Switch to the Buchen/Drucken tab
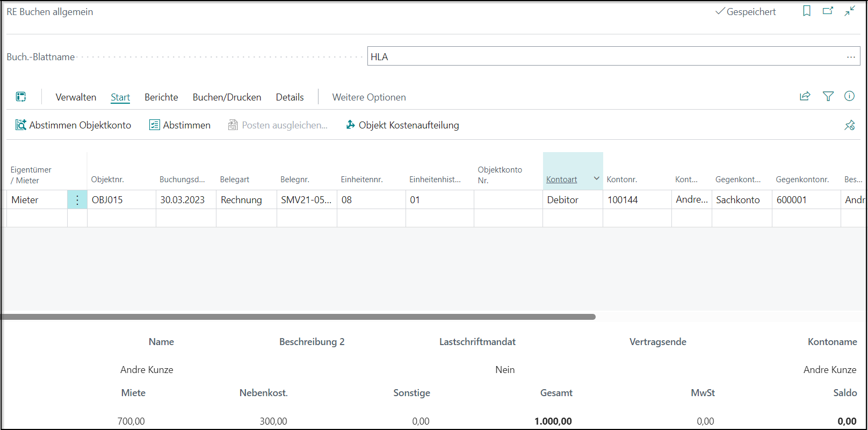Viewport: 868px width, 430px height. point(227,97)
